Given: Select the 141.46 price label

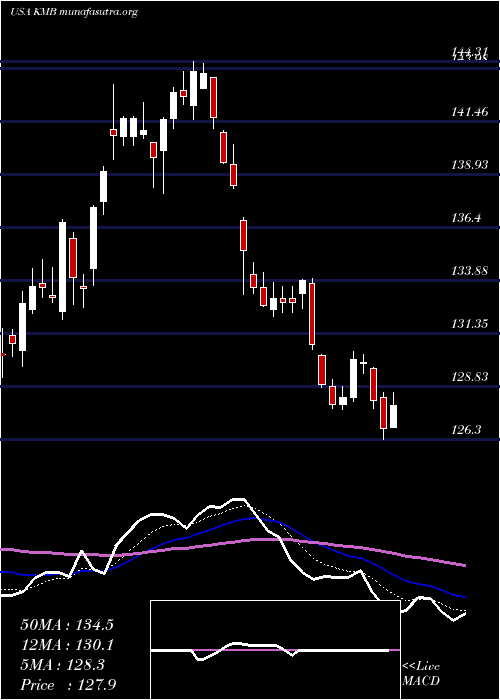Looking at the screenshot, I should 470,112.
